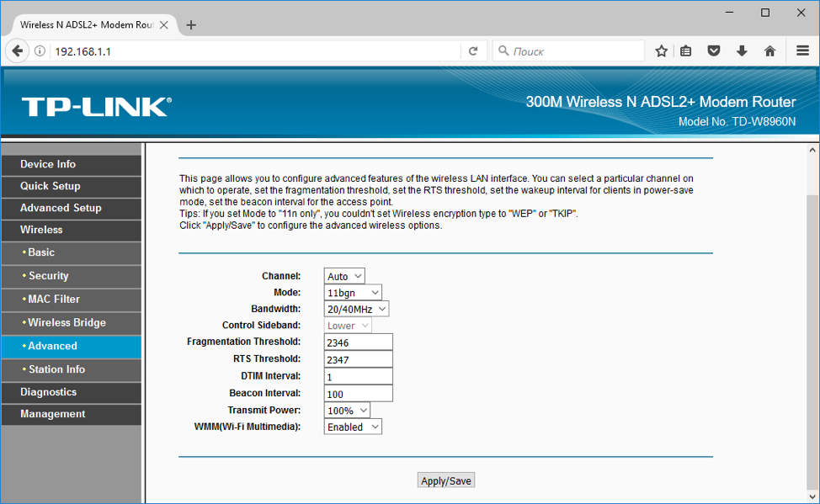Reload the page with the refresh icon
Viewport: 820px width, 504px height.
(x=473, y=51)
